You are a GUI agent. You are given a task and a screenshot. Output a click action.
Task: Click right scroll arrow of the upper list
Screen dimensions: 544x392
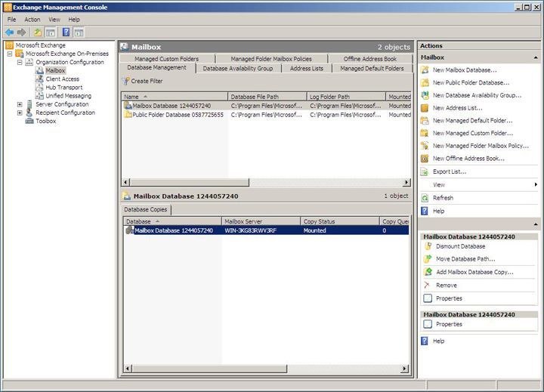(x=406, y=182)
